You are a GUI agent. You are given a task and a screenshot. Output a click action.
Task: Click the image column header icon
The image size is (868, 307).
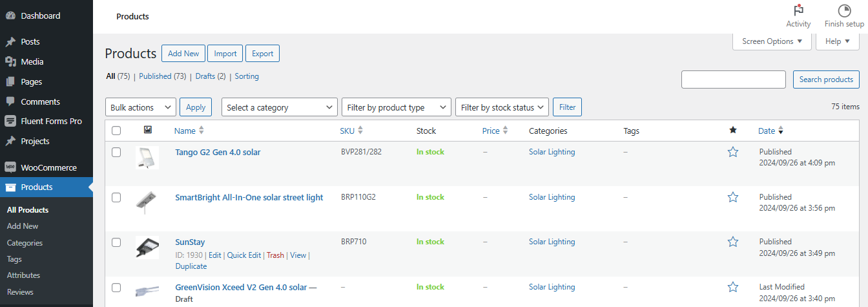click(148, 131)
